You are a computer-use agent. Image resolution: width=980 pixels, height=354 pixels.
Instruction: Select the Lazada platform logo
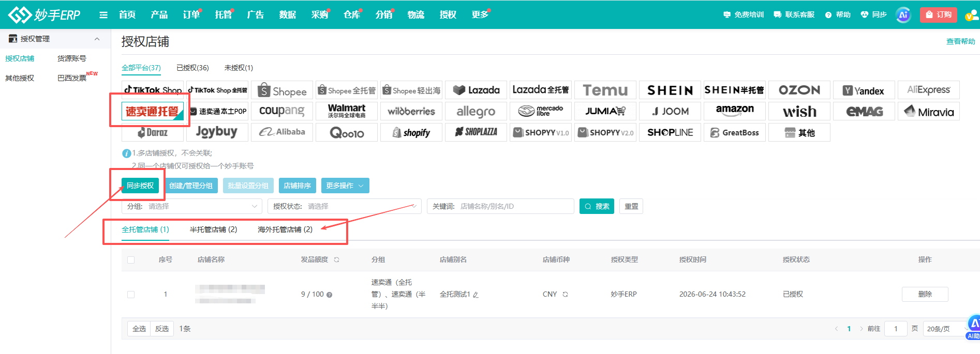pyautogui.click(x=476, y=90)
